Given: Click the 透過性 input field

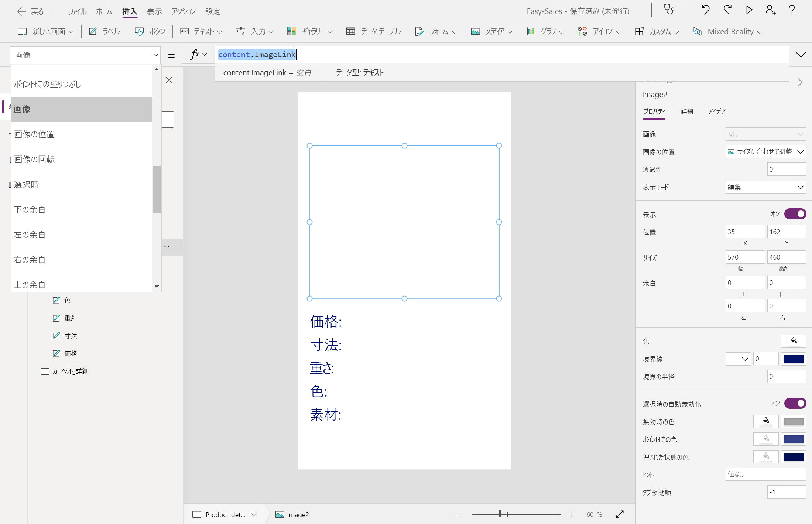Looking at the screenshot, I should pyautogui.click(x=787, y=169).
